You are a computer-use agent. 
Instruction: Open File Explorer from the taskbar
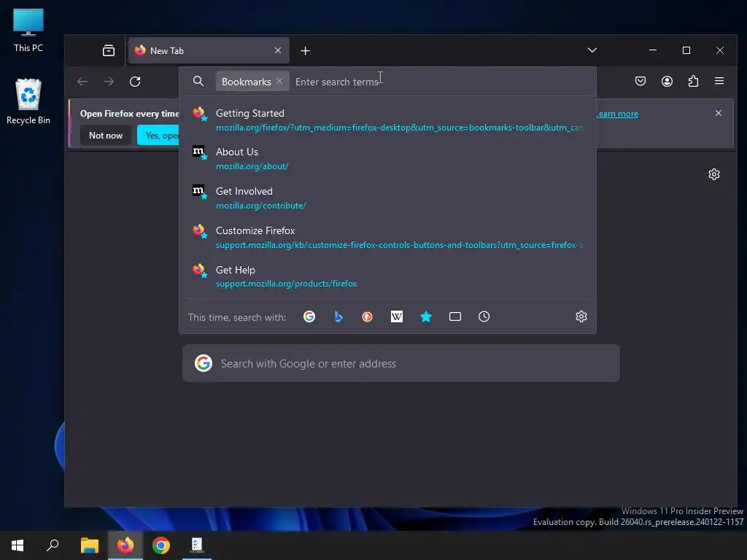(x=89, y=545)
